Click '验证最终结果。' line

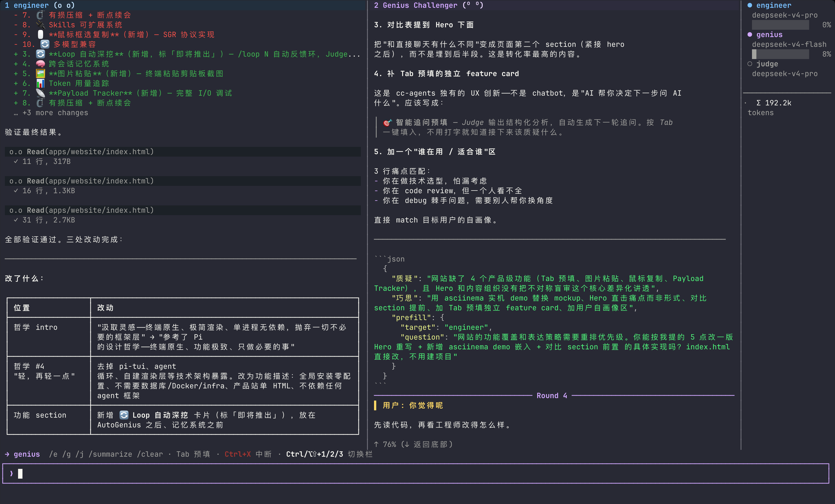pyautogui.click(x=34, y=132)
